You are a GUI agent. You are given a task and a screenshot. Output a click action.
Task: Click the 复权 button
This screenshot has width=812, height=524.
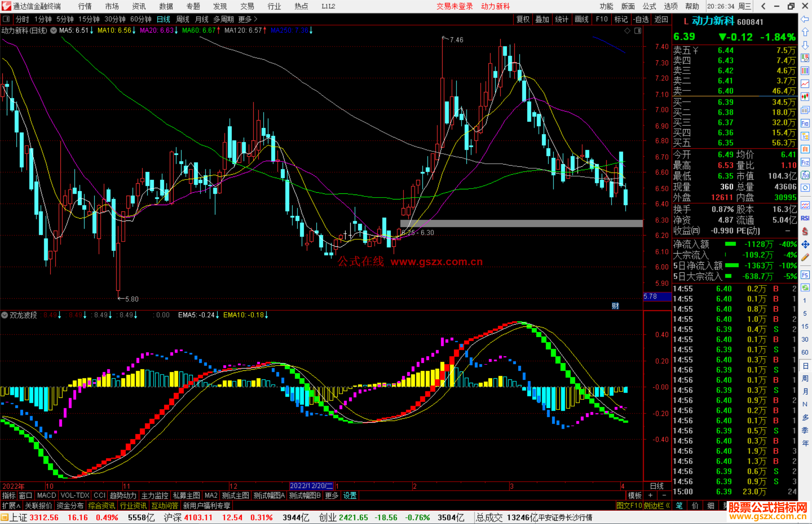[523, 19]
